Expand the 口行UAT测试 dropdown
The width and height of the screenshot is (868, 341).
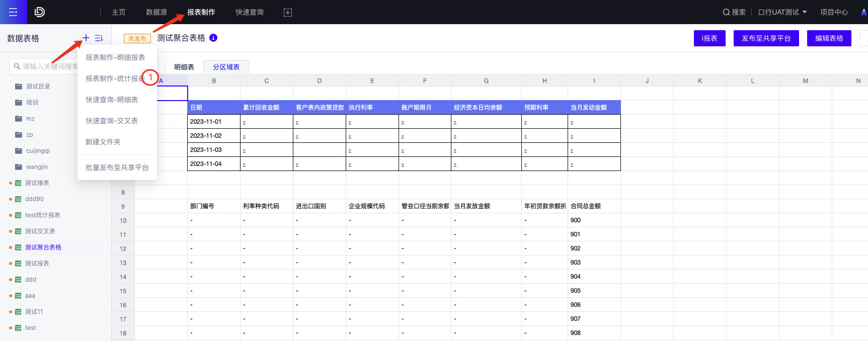[782, 12]
